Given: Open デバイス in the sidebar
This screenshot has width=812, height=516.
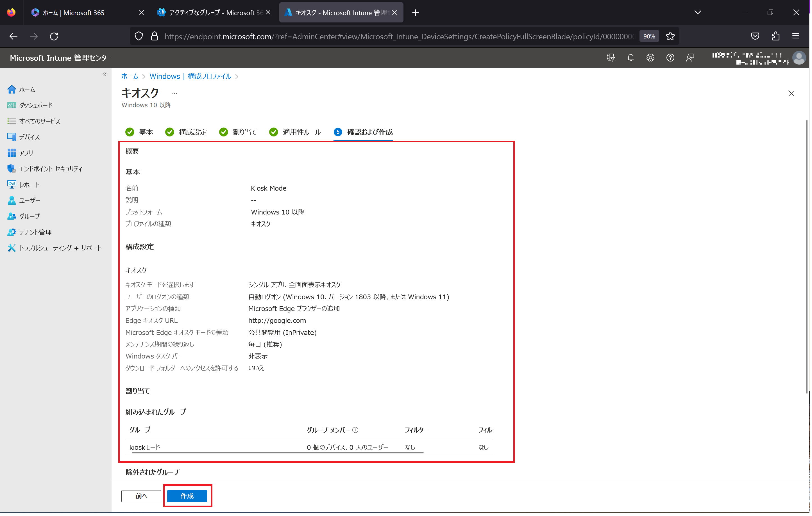Looking at the screenshot, I should (24, 137).
